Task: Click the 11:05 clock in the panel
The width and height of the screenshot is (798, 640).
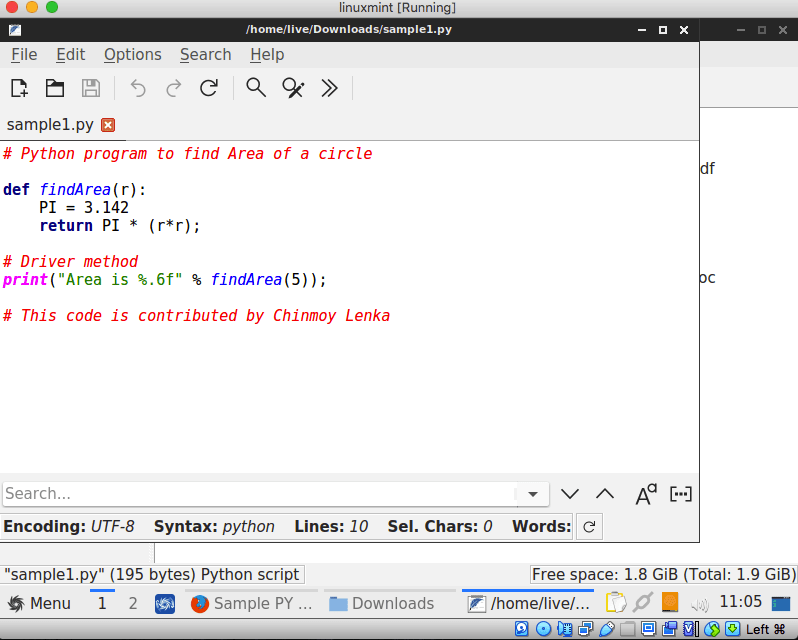Action: [740, 602]
